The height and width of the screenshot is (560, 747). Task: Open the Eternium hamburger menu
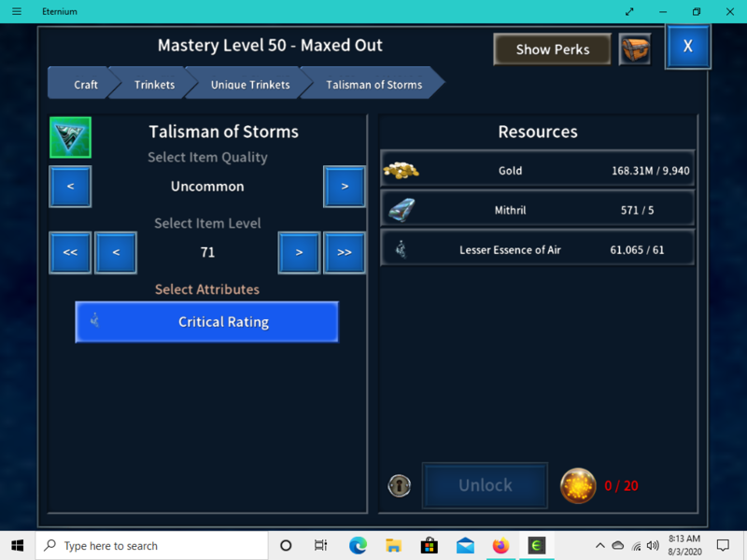pos(16,11)
